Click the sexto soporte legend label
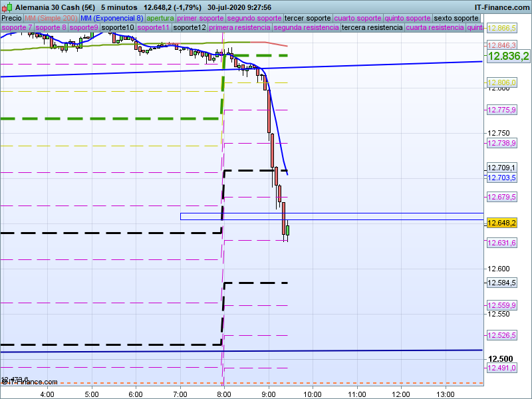 [x=456, y=18]
